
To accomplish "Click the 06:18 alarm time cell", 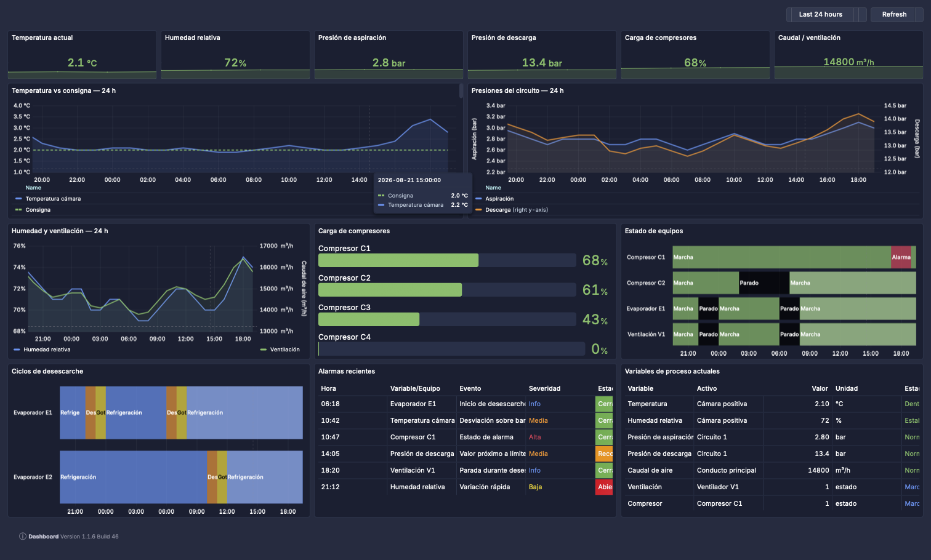I will 330,404.
